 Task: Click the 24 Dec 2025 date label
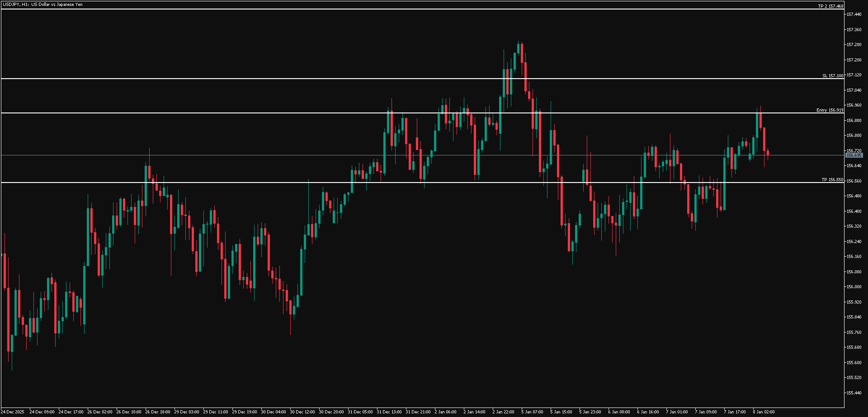click(x=13, y=412)
